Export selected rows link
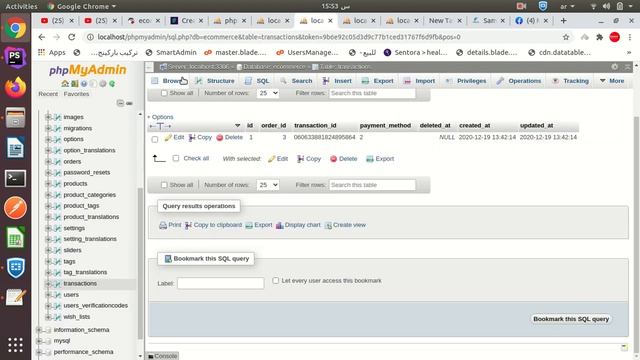 [380, 159]
